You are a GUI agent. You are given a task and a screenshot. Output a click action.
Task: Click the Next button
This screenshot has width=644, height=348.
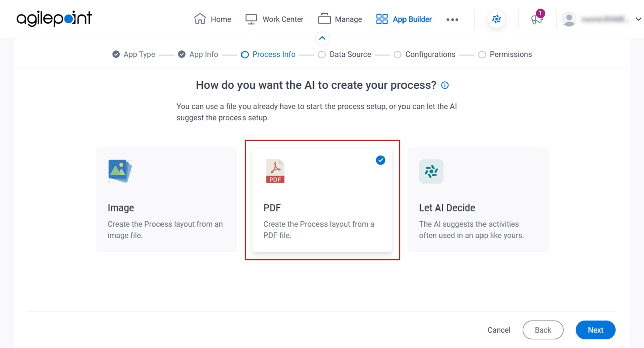tap(596, 330)
